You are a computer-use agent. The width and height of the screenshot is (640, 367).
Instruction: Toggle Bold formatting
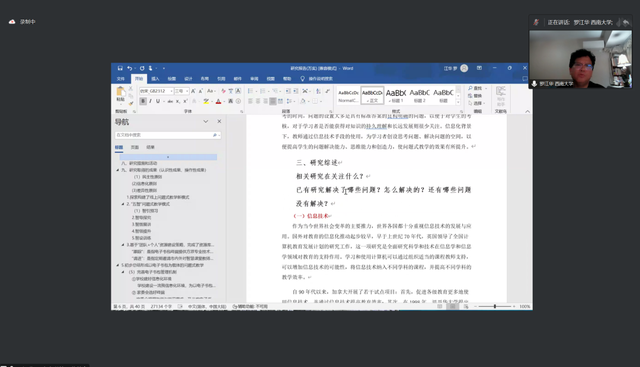tap(143, 101)
